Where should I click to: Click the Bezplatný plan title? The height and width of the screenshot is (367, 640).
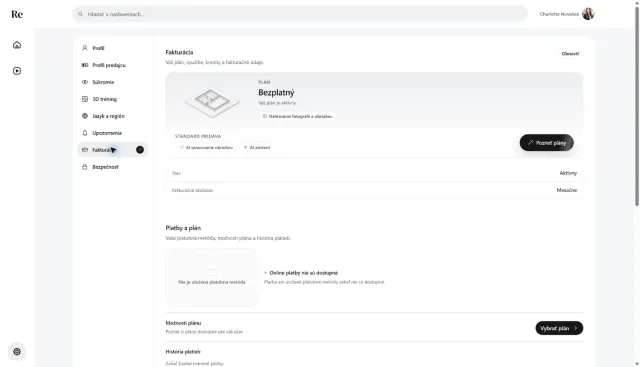click(276, 93)
